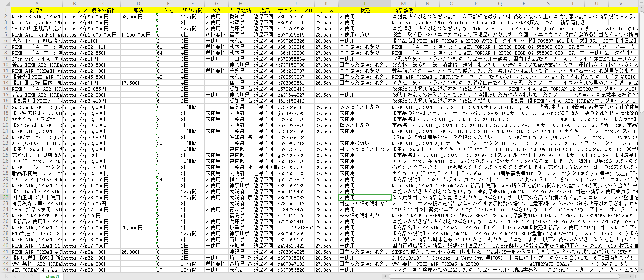The image size is (644, 280).
Task: Select the 岐阜県 region cell
Action: point(240,227)
